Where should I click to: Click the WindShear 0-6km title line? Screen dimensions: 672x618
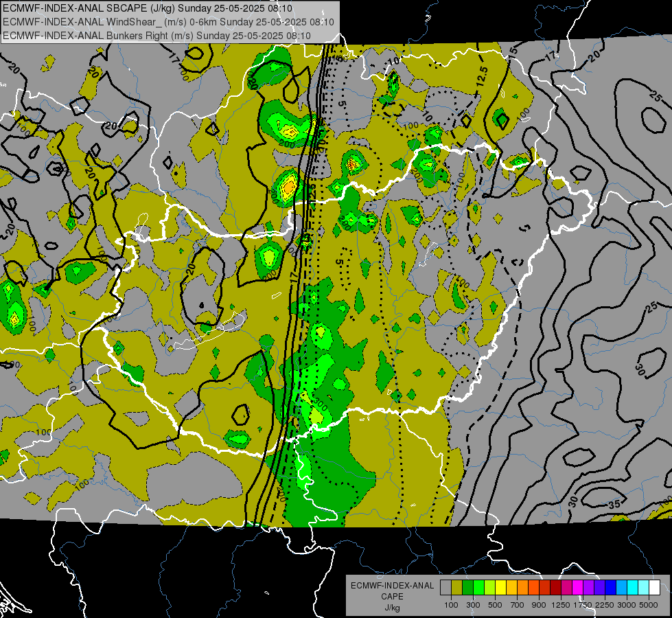click(x=168, y=22)
